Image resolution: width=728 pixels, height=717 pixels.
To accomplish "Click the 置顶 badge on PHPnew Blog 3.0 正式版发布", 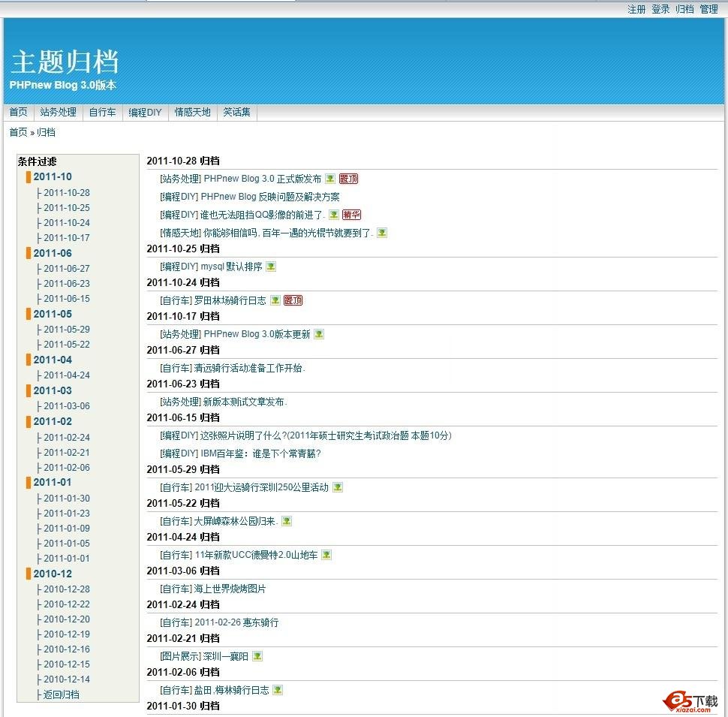I will coord(349,179).
